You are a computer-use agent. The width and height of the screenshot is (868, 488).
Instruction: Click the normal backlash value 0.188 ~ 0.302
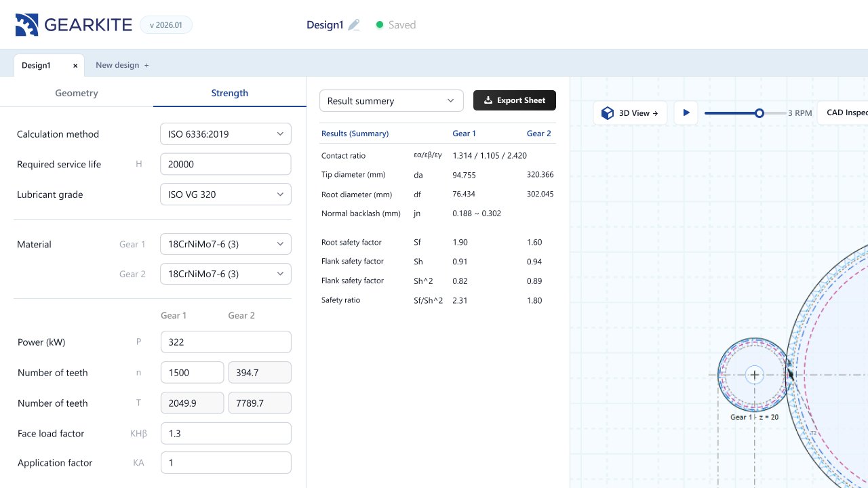tap(477, 213)
